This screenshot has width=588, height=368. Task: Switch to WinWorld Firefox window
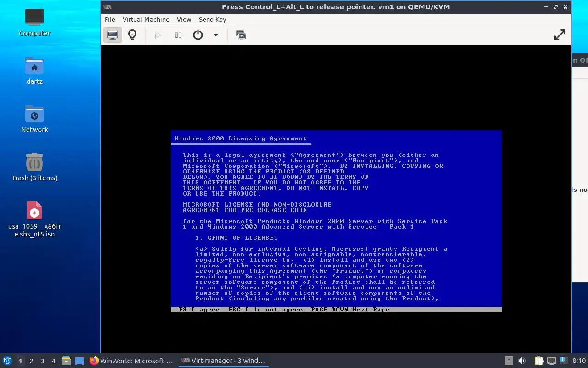click(x=131, y=361)
